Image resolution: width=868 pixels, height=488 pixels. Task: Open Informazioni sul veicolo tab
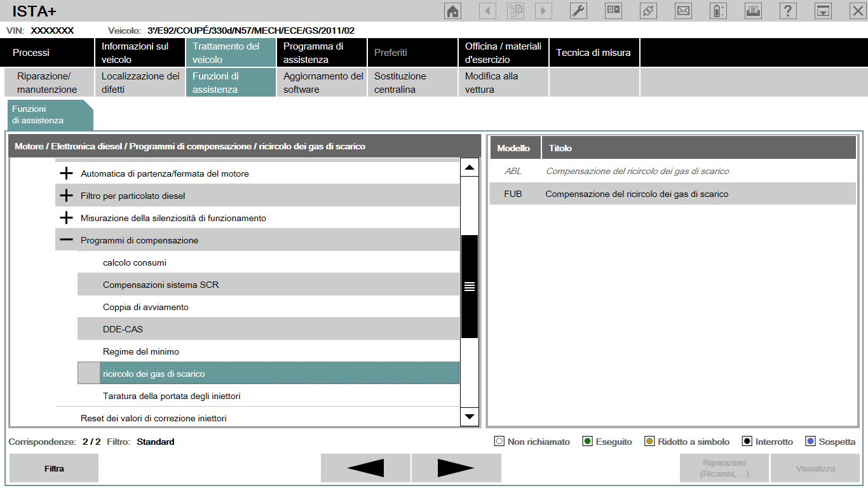(x=139, y=53)
